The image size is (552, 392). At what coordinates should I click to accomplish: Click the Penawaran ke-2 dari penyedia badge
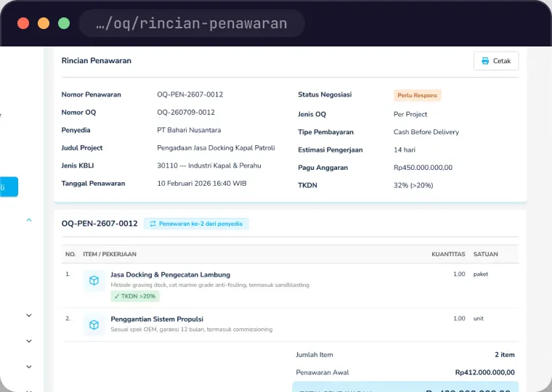[x=196, y=224]
